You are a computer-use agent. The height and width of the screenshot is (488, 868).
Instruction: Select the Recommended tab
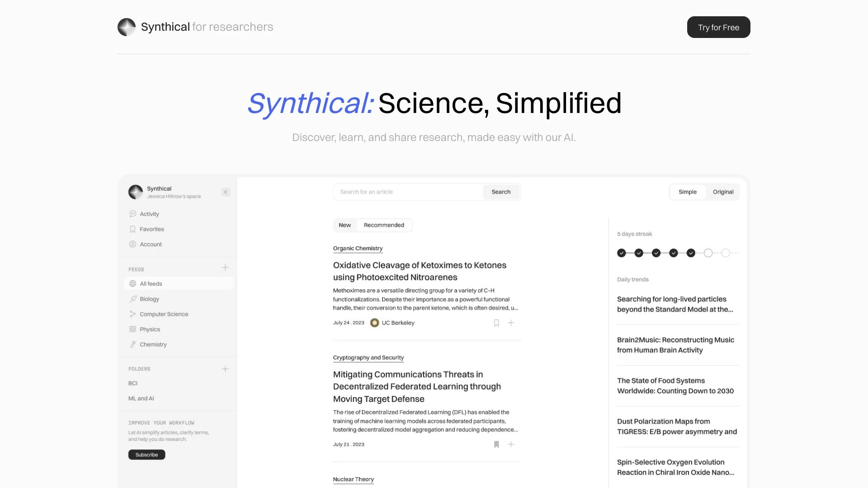coord(384,225)
